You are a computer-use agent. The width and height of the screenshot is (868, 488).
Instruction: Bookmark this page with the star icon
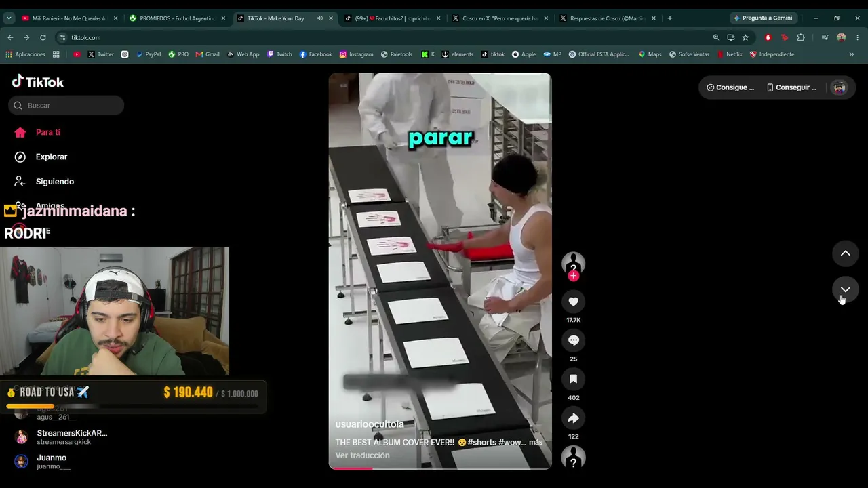coord(745,37)
